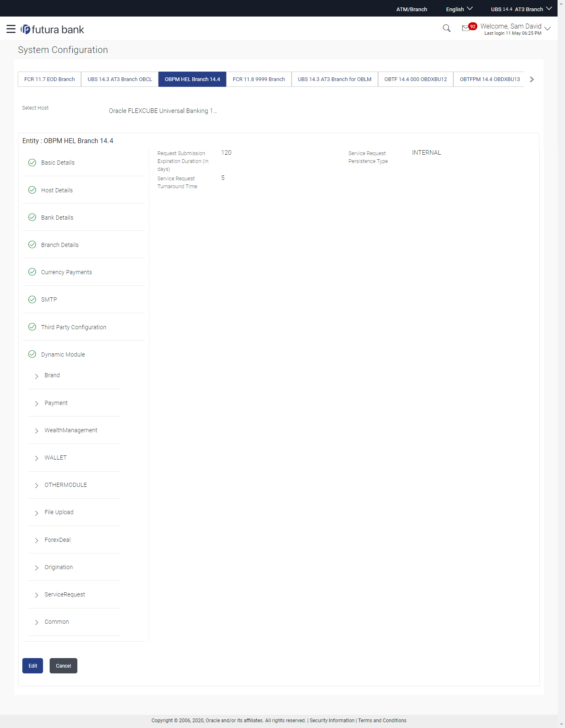Expand the Payment submodule chevron
This screenshot has height=728, width=565.
click(x=36, y=403)
